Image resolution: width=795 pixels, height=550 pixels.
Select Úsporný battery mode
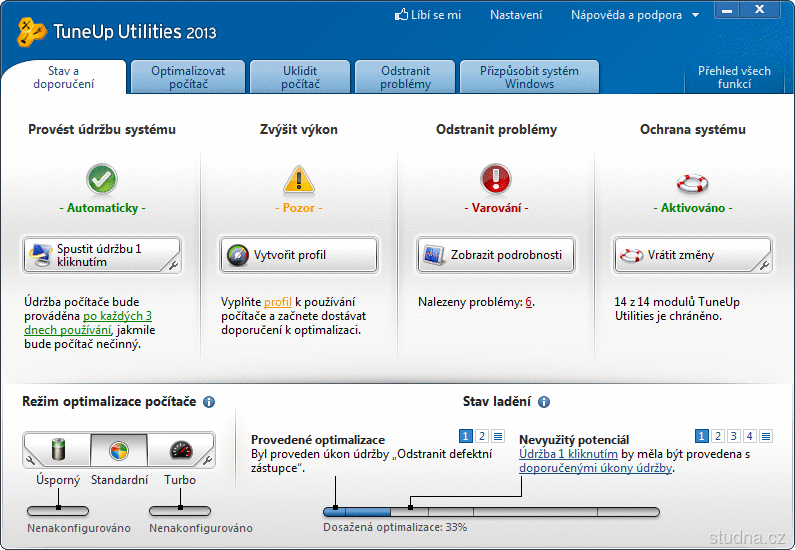pos(59,450)
